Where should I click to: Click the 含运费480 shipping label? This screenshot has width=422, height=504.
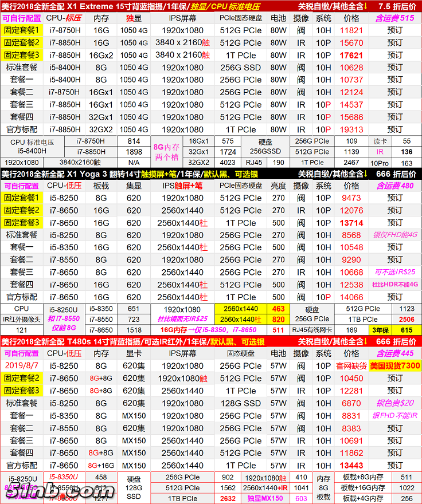(x=394, y=186)
